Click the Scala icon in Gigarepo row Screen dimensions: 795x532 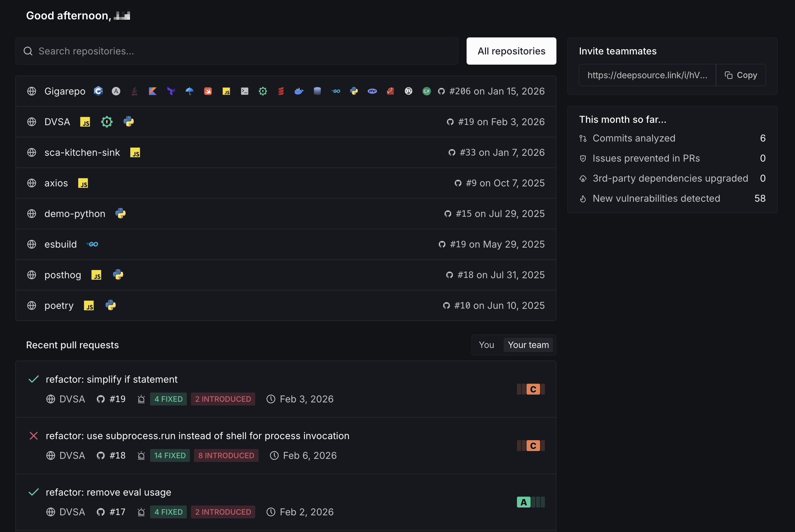click(x=281, y=91)
